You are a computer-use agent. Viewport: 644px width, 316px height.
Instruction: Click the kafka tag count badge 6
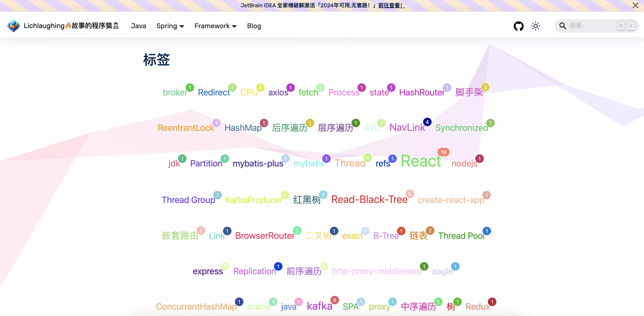(335, 300)
